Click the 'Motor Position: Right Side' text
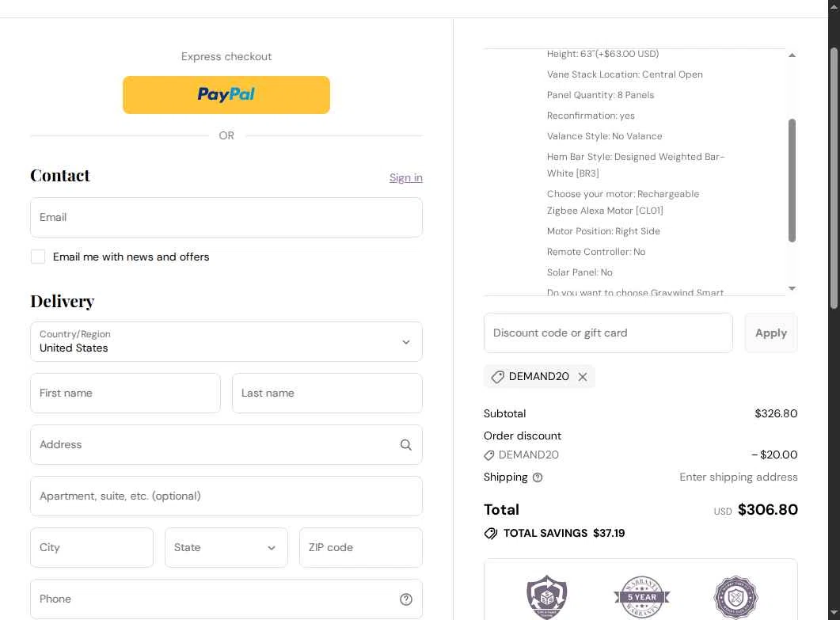The image size is (840, 620). (603, 231)
